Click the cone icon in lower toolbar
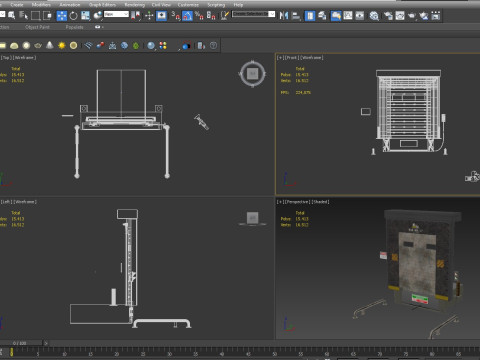 [50, 45]
